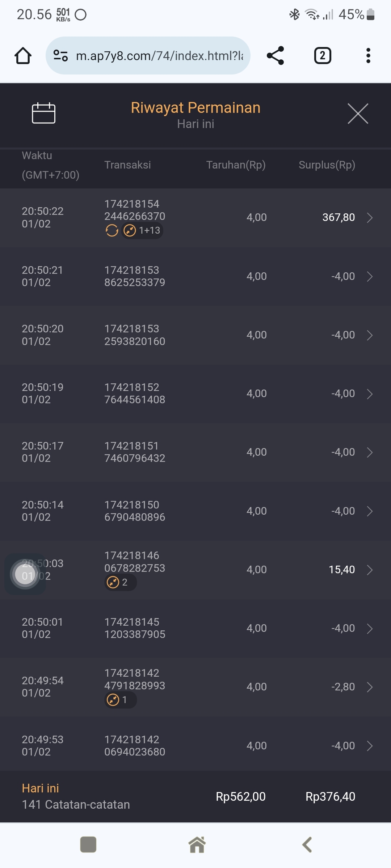Expand the -2,80 surplus record chevron
This screenshot has height=868, width=391.
point(370,687)
